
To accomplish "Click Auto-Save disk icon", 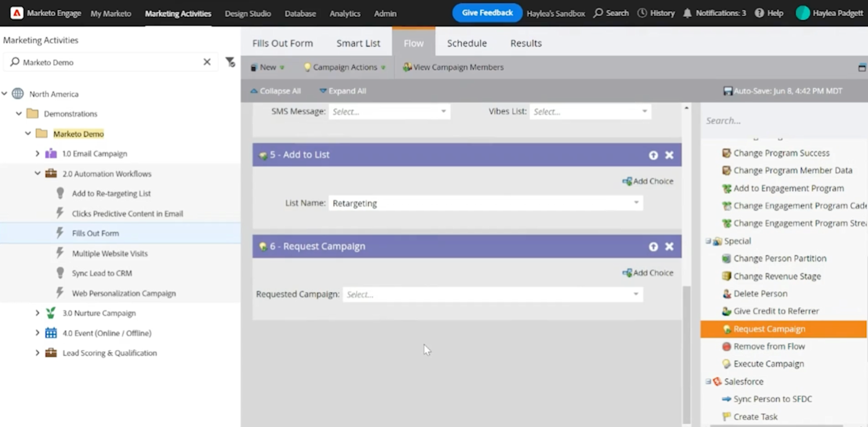I will tap(728, 91).
